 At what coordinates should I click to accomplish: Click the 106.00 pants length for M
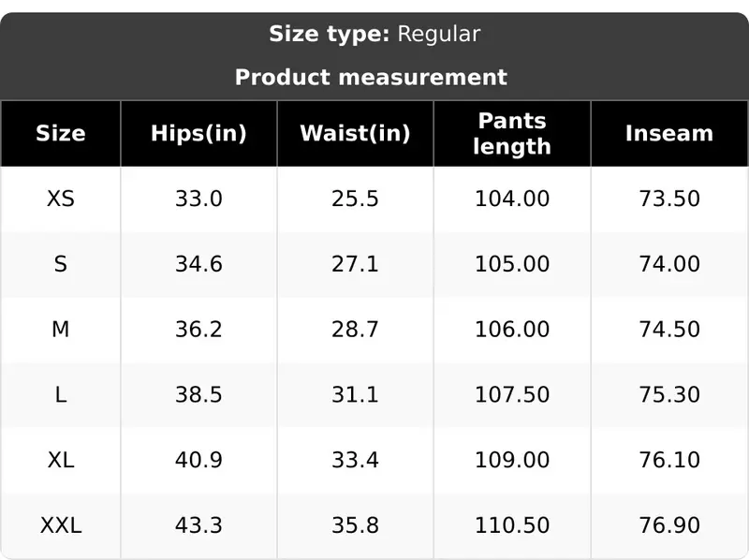click(x=512, y=330)
